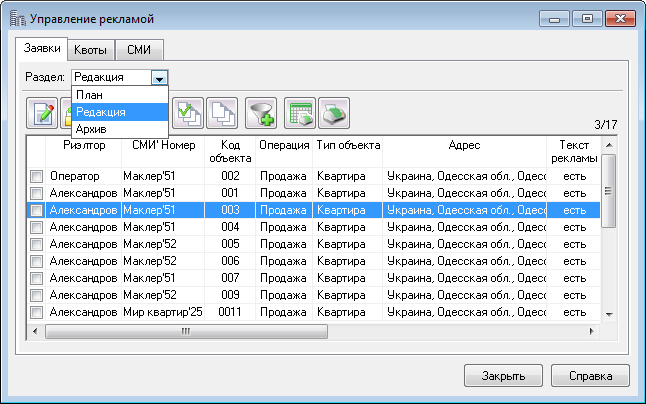The height and width of the screenshot is (404, 646).
Task: Tick checkbox for Мир квартир'25 row
Action: coord(36,312)
